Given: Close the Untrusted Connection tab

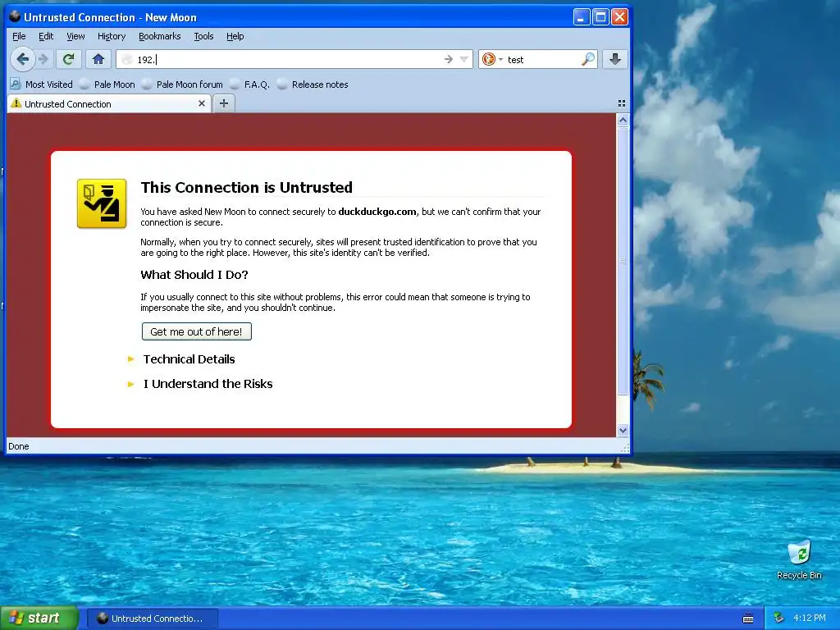Looking at the screenshot, I should (202, 103).
